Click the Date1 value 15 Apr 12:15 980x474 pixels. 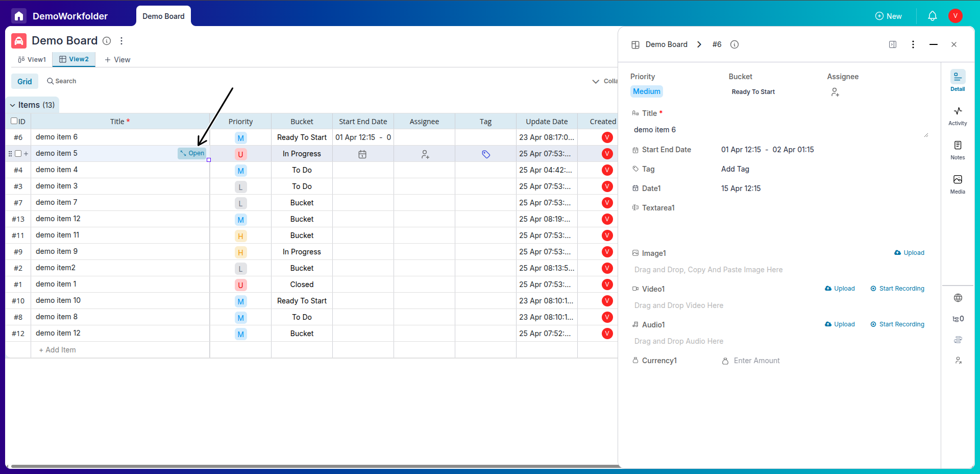pos(741,188)
